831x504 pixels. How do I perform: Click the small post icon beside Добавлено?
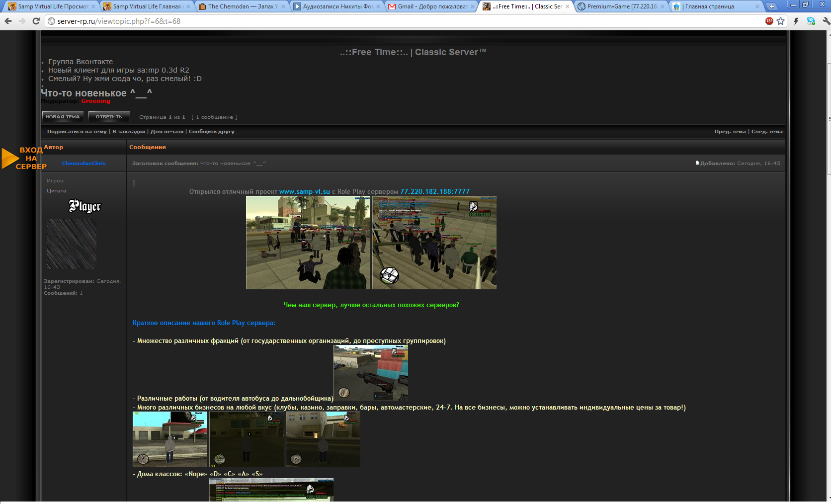pyautogui.click(x=697, y=163)
